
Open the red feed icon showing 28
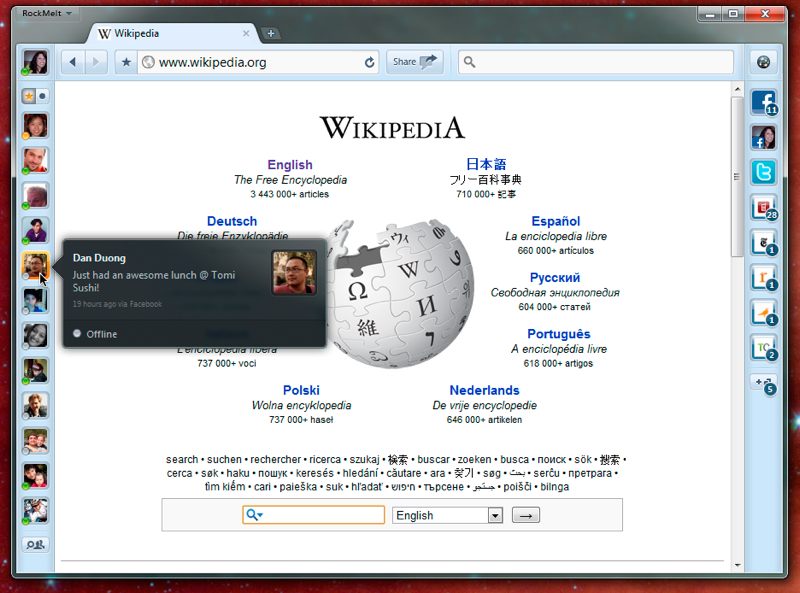[x=763, y=207]
